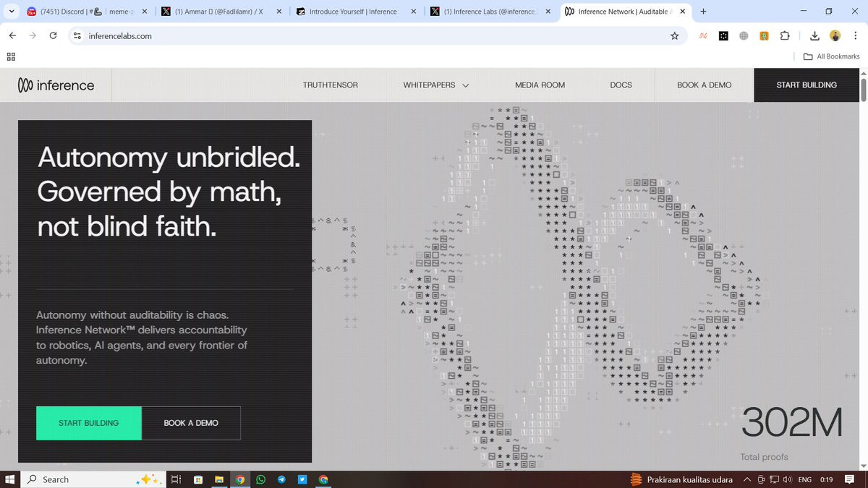This screenshot has width=868, height=488.
Task: Click the orange N extension icon
Action: click(703, 35)
